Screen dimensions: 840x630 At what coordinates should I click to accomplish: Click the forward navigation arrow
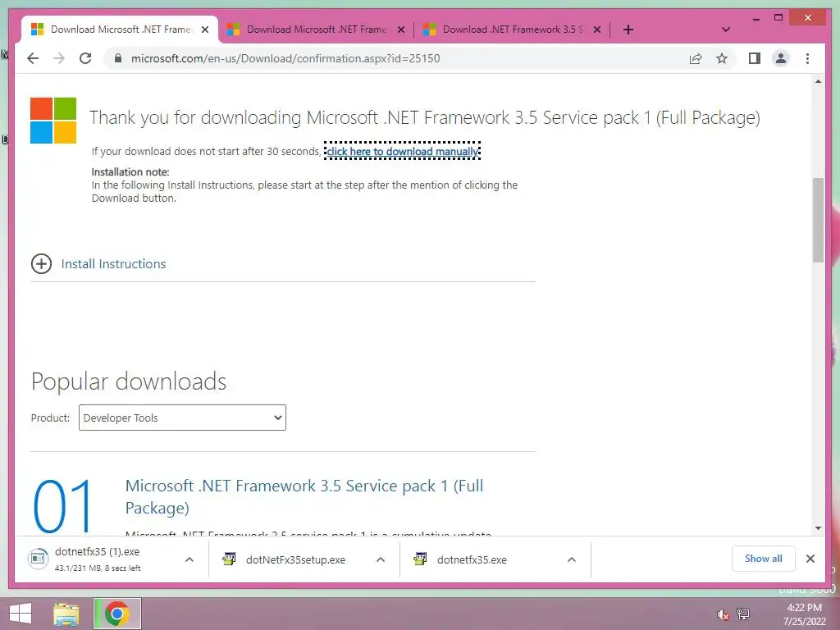point(59,58)
